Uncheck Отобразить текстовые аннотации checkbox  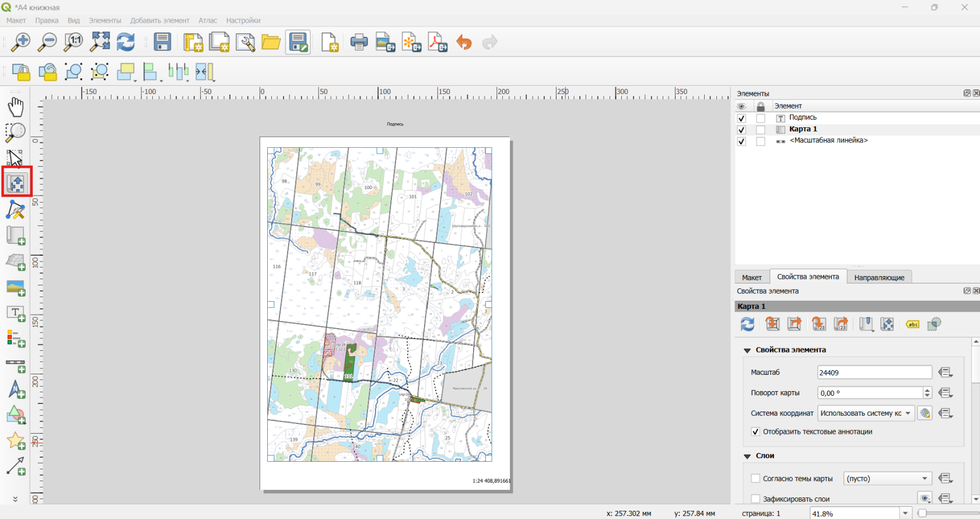click(x=755, y=432)
